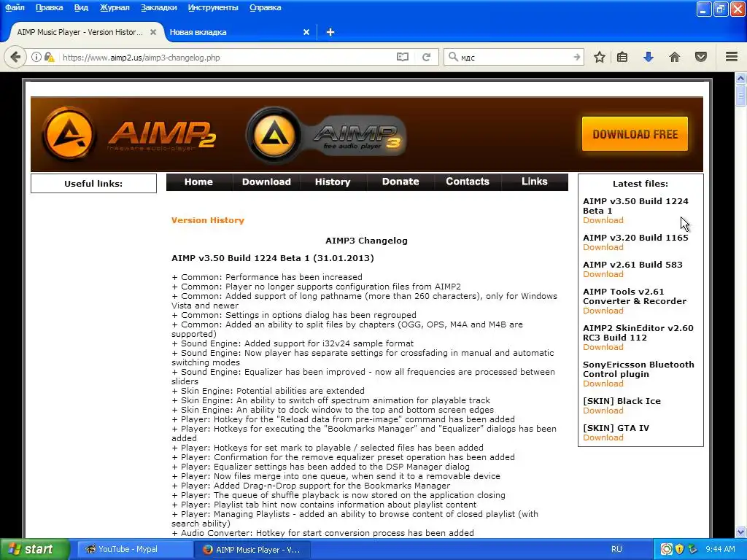Close the Новая вкладка tab
Viewport: 747px width, 560px height.
click(306, 32)
